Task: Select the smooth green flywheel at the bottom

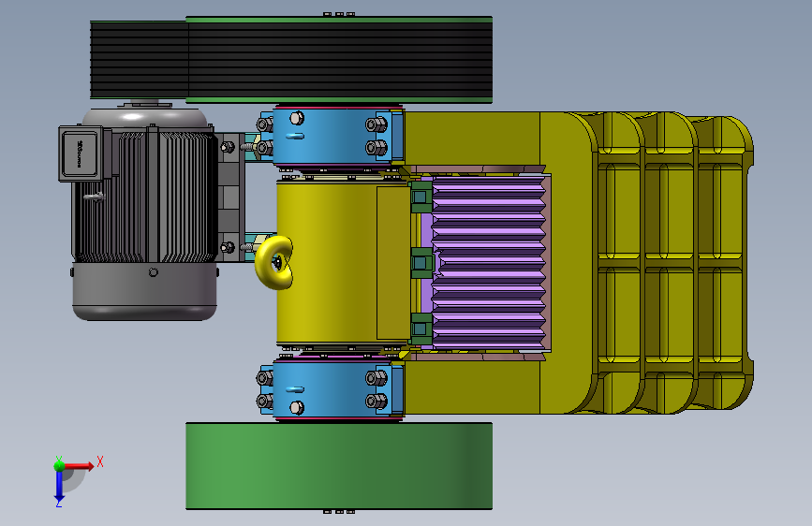Action: tap(339, 466)
